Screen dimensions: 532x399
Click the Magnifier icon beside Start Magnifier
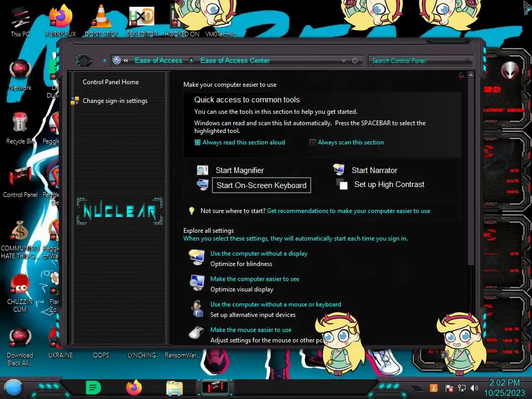(203, 170)
